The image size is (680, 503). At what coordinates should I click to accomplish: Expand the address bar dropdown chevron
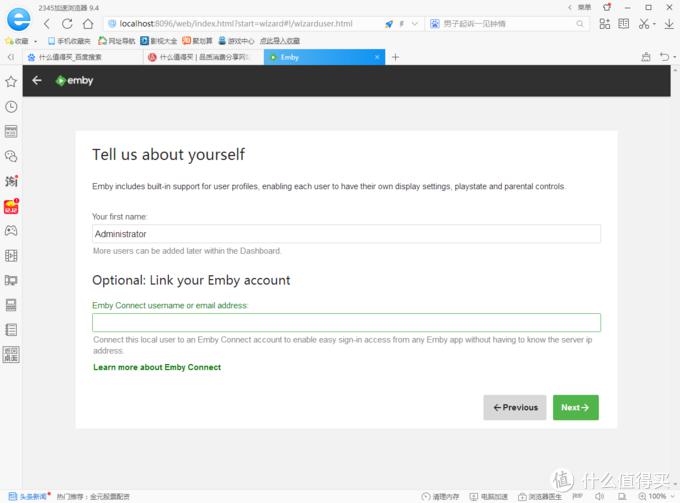point(415,24)
